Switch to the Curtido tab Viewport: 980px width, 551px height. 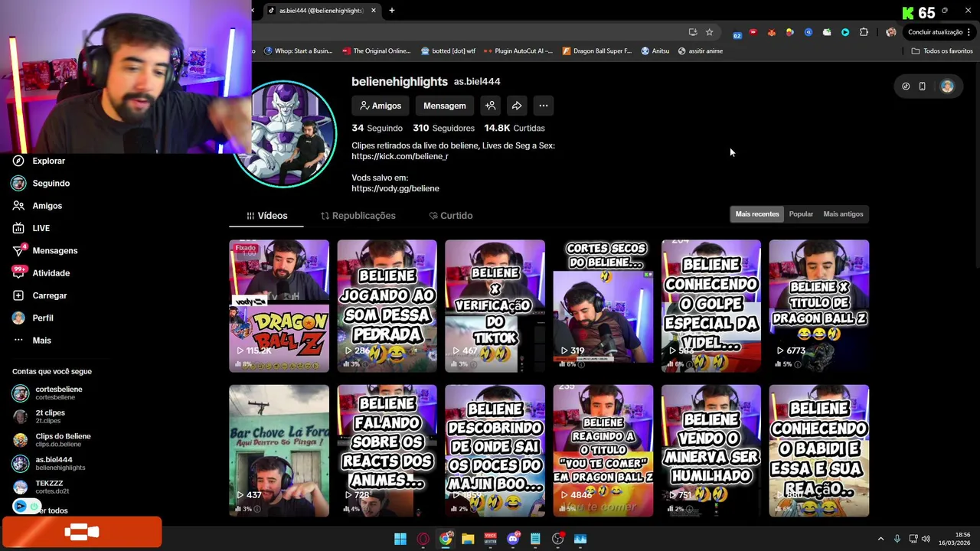[x=450, y=216]
